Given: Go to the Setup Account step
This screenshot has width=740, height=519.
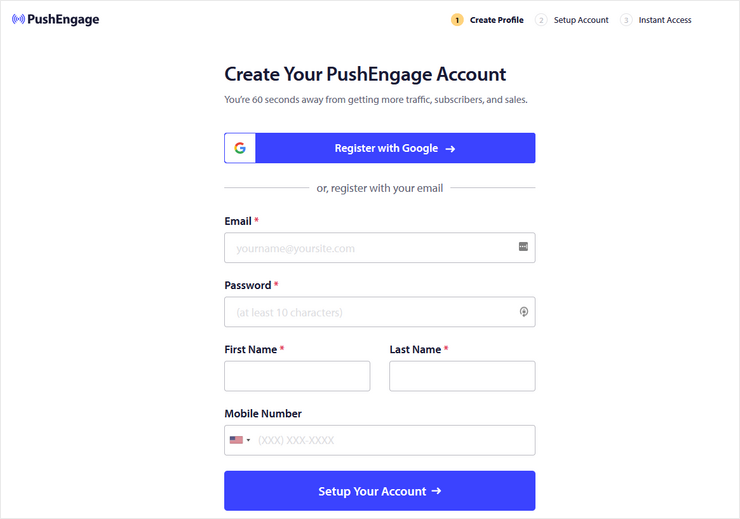Looking at the screenshot, I should tap(581, 20).
